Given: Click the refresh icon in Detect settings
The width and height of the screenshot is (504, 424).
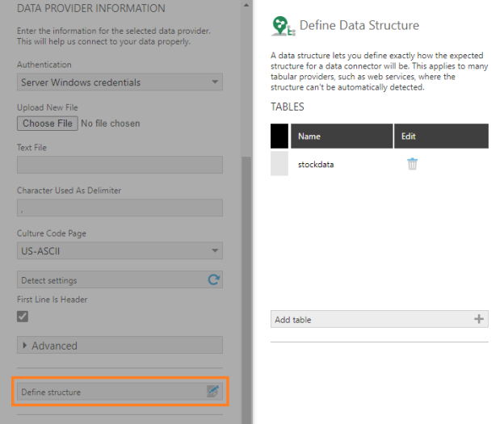Looking at the screenshot, I should click(x=213, y=280).
